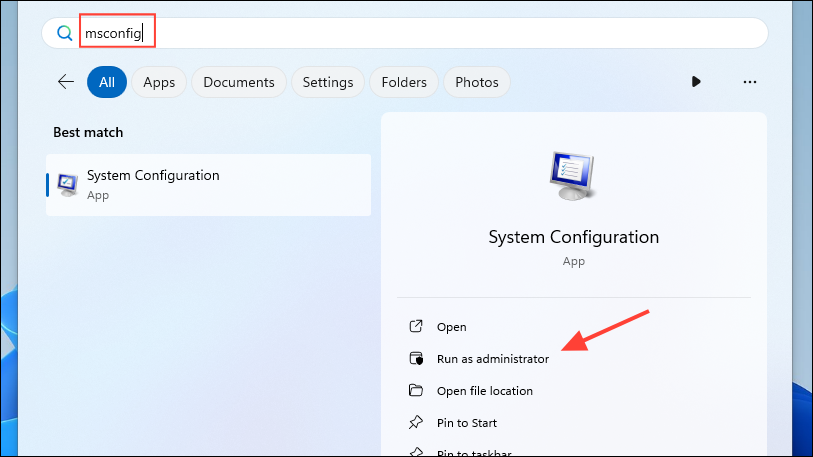
Task: Click the search magnifier icon
Action: (x=64, y=33)
